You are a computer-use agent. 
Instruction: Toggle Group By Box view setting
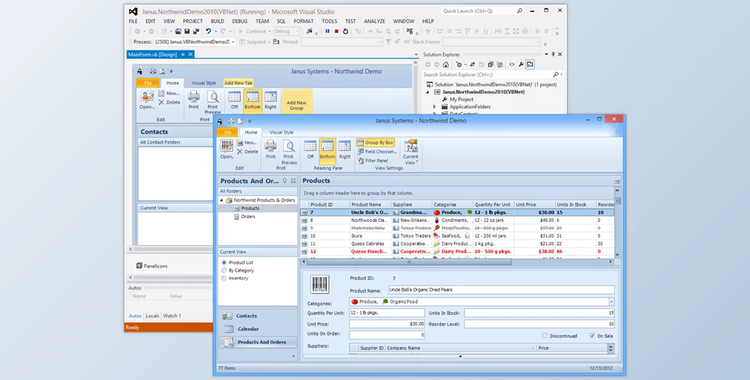375,143
